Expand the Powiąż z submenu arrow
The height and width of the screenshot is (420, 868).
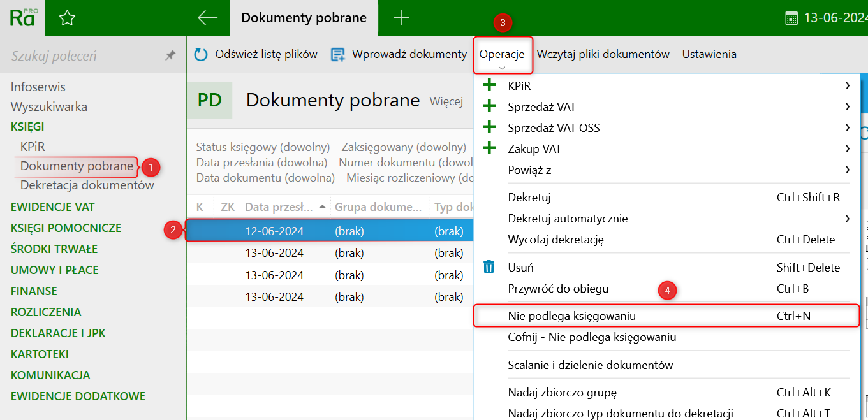tap(848, 170)
